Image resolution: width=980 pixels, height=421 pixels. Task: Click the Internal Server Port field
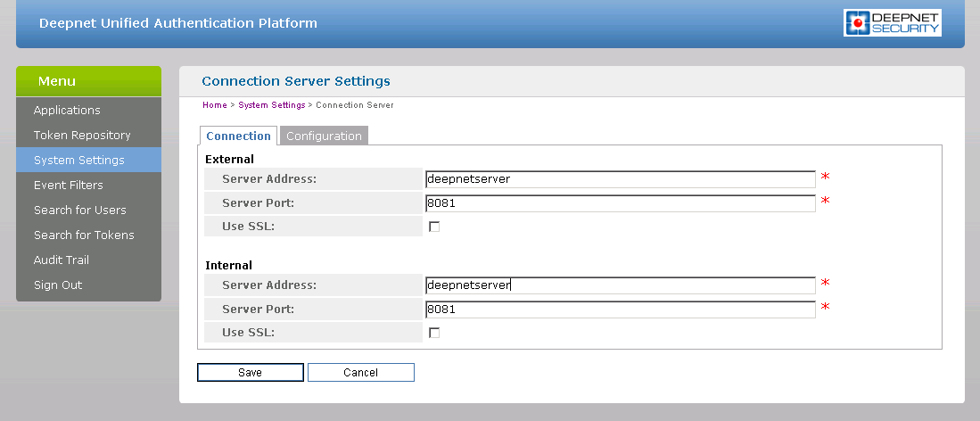click(x=620, y=310)
